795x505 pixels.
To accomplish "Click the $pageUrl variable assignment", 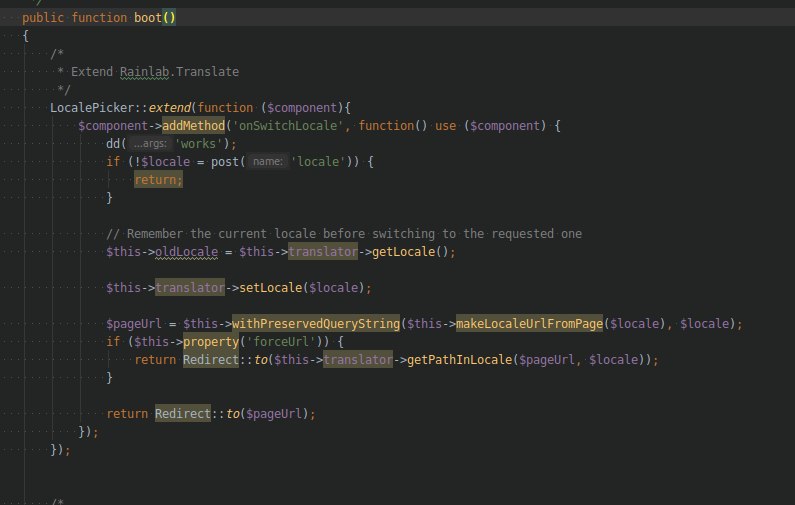I will [x=134, y=324].
